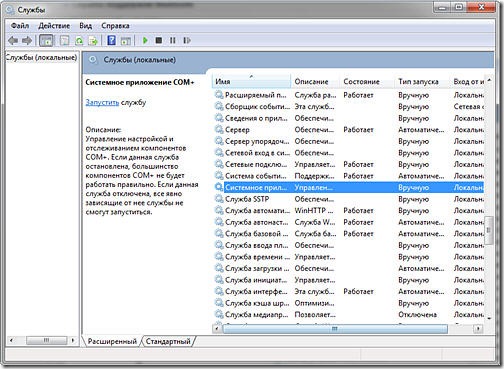Select the Служба медиапр... service row
Image resolution: width=504 pixels, height=369 pixels.
click(x=349, y=314)
